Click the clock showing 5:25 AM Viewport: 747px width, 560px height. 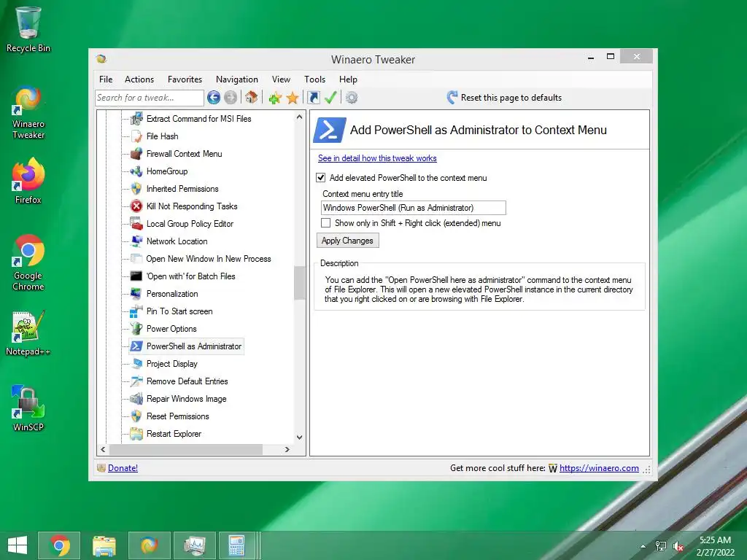click(715, 540)
